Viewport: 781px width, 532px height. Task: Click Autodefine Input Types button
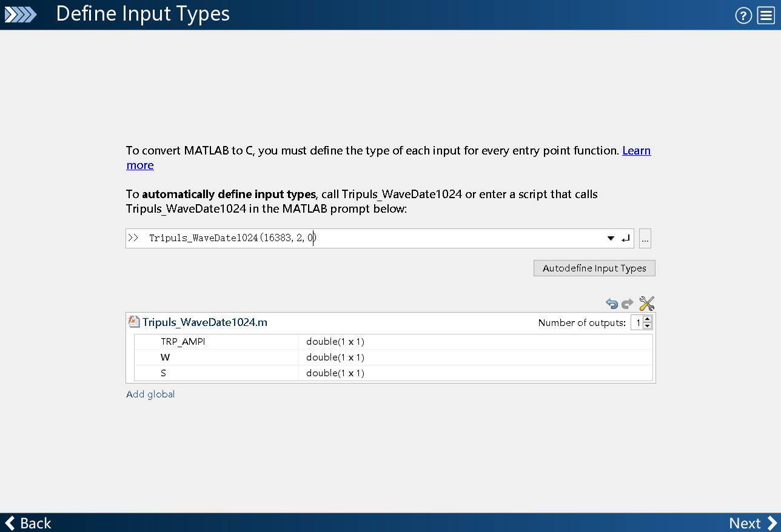pos(594,268)
